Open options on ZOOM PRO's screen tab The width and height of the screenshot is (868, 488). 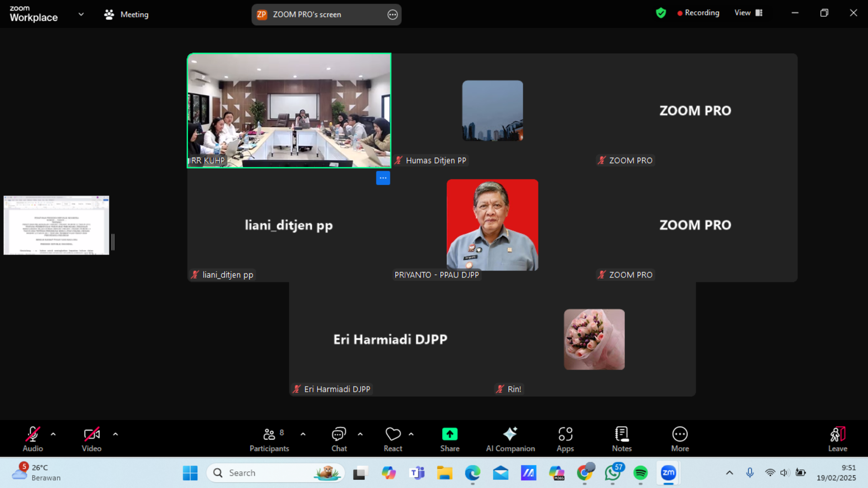tap(392, 14)
